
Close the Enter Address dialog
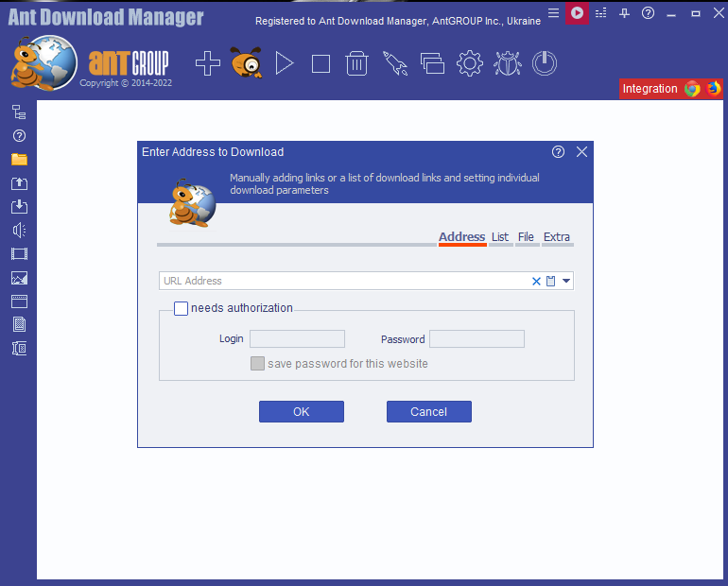click(x=581, y=152)
